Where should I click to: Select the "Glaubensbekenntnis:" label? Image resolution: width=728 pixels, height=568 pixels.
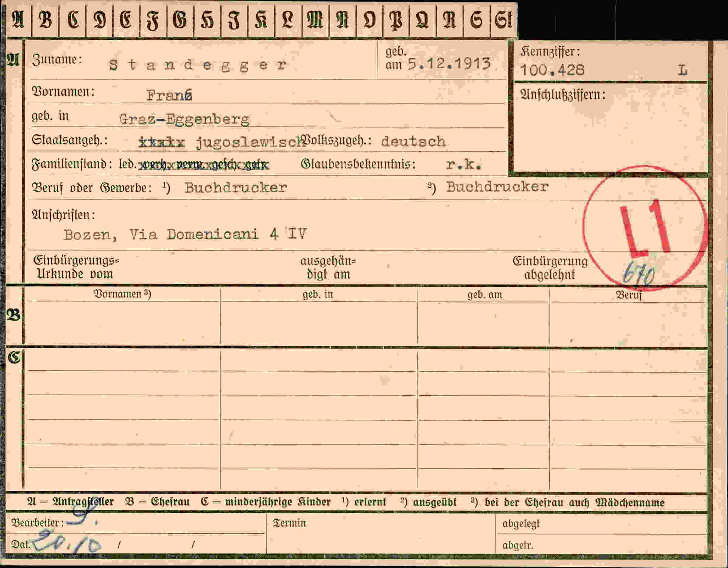coord(358,164)
